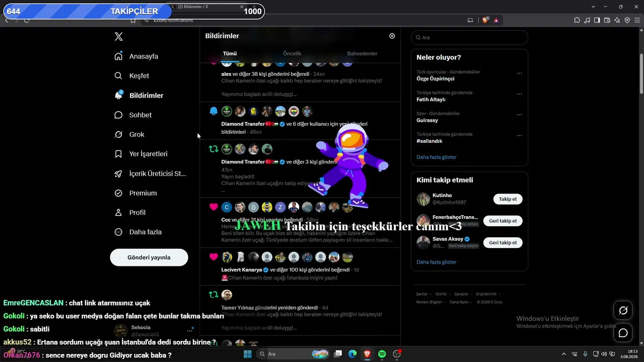
Task: Click Daha fazla göster under Kimi takip etmeli
Action: (x=437, y=262)
